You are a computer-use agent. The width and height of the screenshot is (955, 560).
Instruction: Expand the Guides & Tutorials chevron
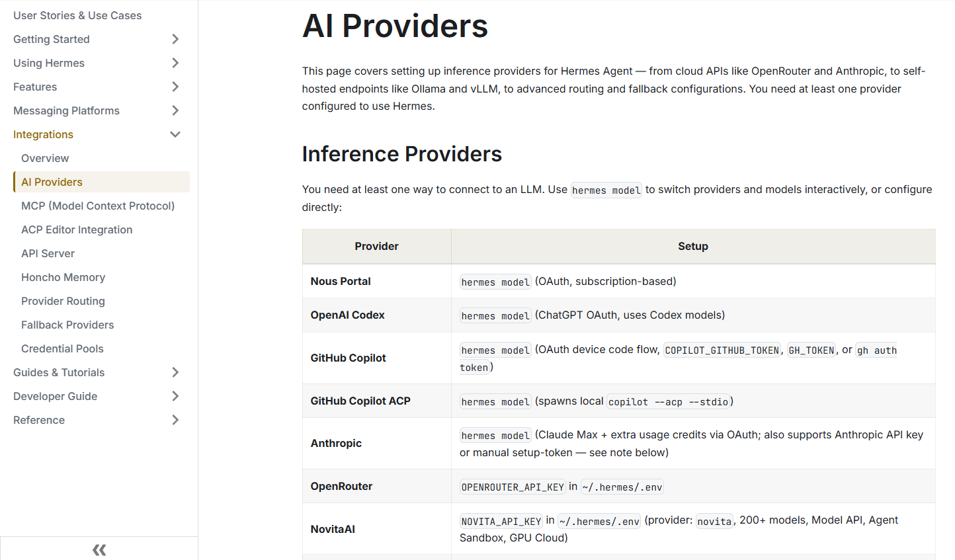[x=175, y=372]
